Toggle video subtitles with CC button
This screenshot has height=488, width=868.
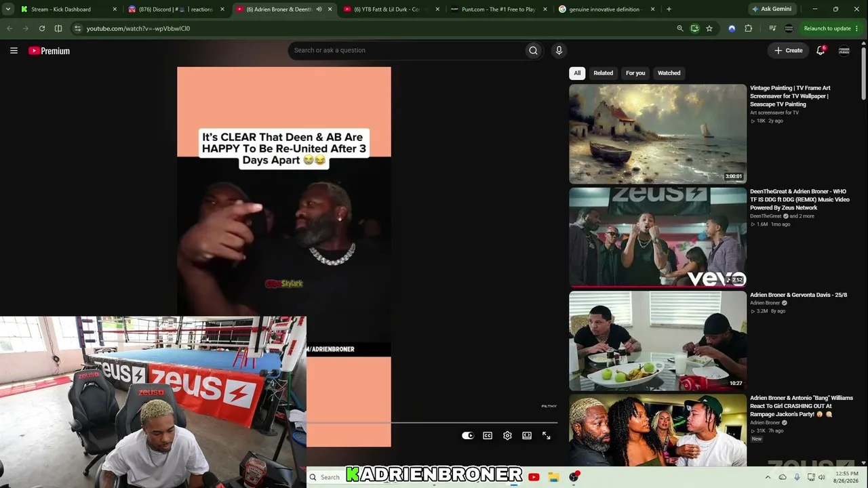point(488,436)
